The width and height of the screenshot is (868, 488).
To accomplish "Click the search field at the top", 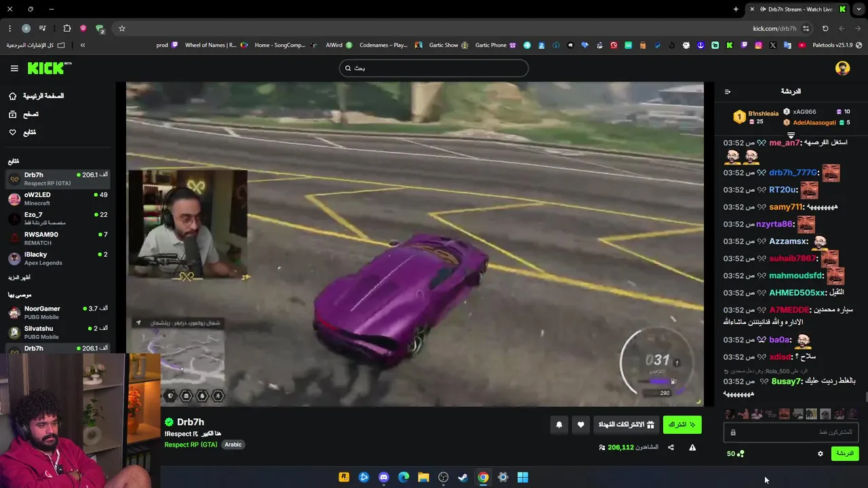I will [x=434, y=68].
